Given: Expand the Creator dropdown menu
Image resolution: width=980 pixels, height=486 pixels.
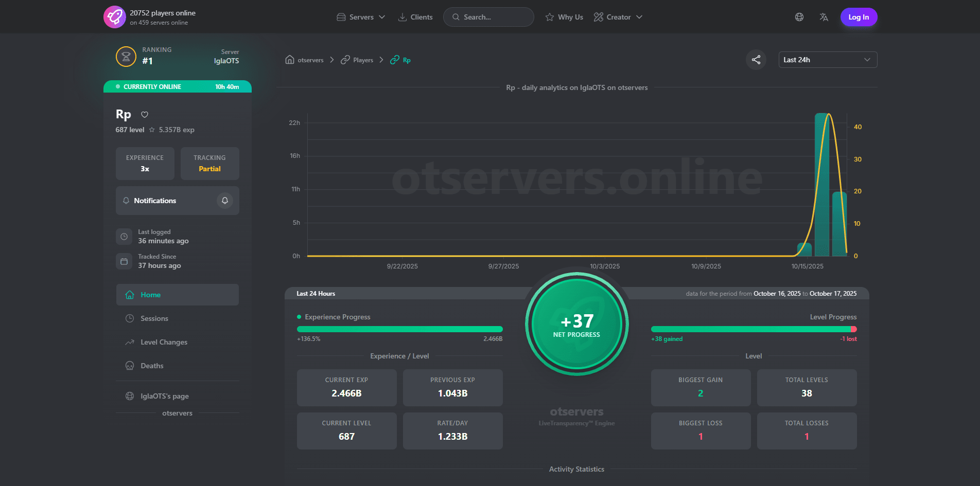Looking at the screenshot, I should point(618,17).
